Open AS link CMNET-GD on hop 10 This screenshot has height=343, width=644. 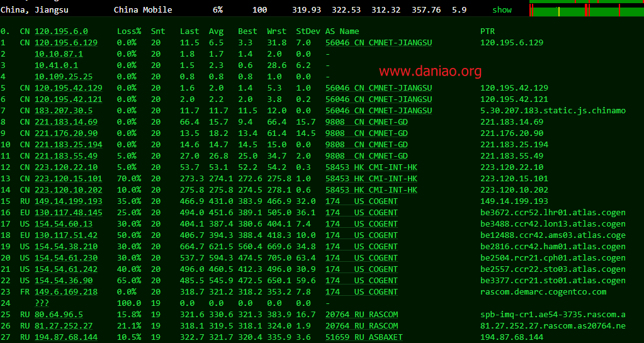pos(366,145)
